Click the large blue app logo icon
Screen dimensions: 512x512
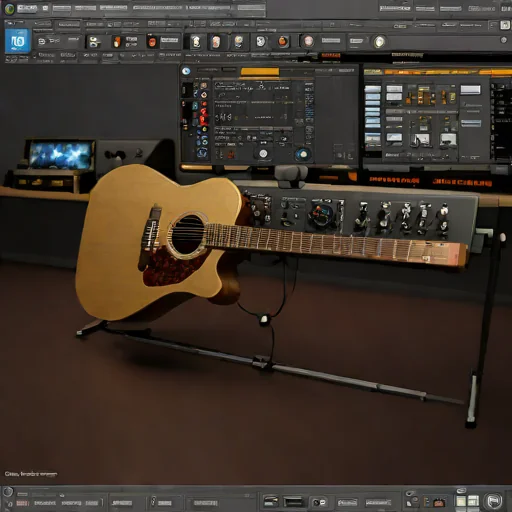18,41
